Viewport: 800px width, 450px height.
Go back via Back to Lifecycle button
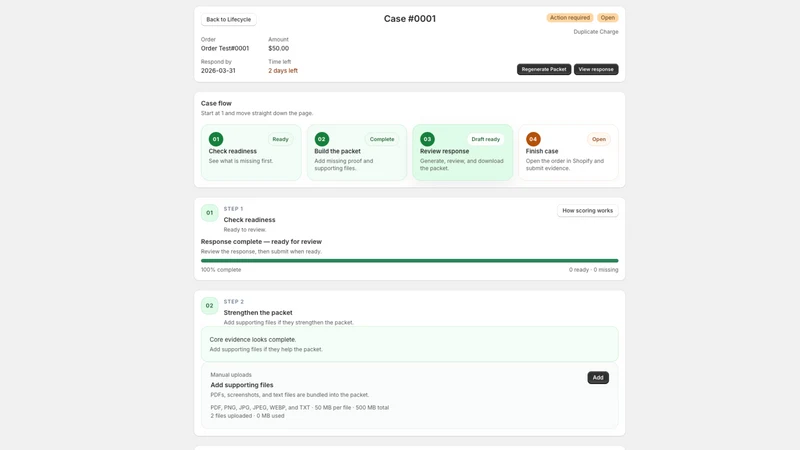tap(229, 19)
